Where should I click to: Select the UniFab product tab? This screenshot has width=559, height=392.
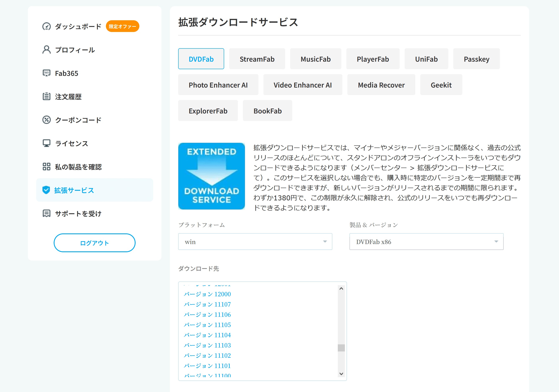click(426, 59)
